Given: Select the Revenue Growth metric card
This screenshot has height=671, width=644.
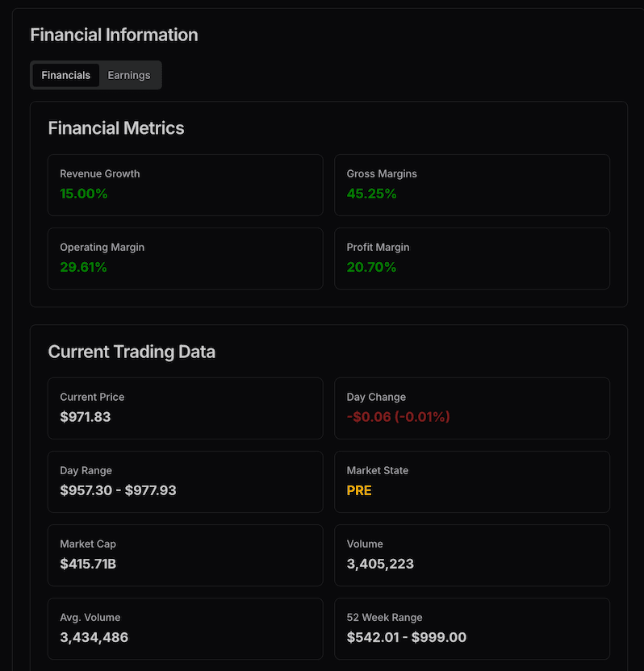Looking at the screenshot, I should 185,185.
